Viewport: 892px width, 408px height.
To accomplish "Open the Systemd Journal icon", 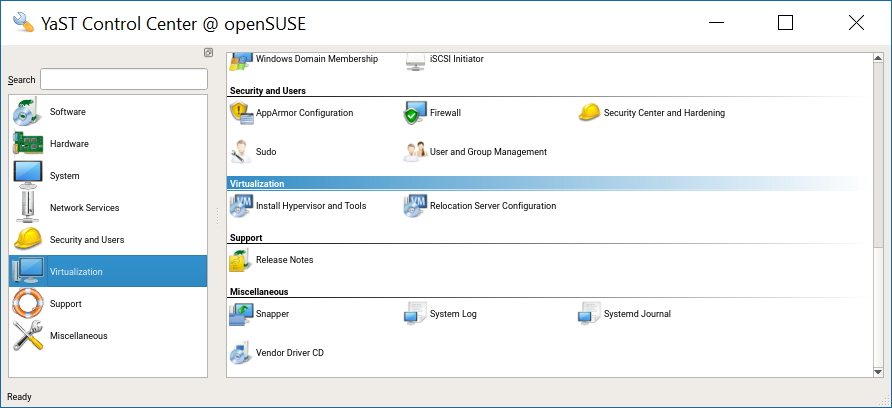I will pos(589,314).
